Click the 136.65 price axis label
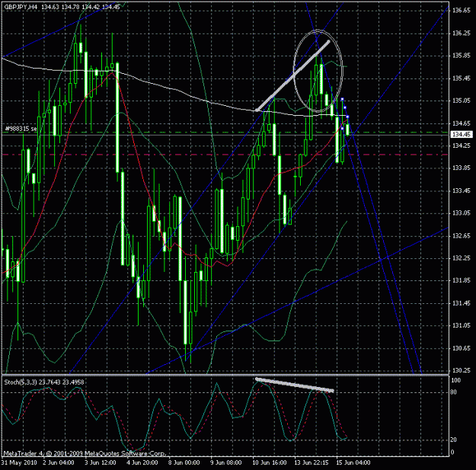476x470 pixels. coord(461,11)
